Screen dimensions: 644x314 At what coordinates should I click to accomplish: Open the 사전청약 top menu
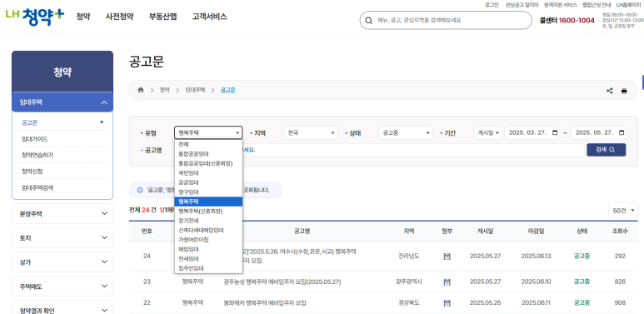[119, 17]
